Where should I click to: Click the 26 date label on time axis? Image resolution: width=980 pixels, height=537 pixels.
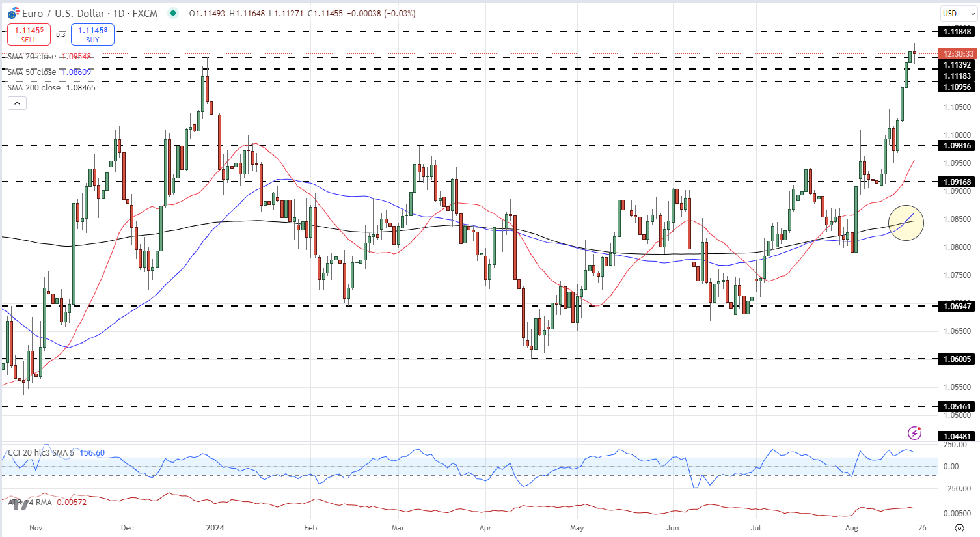coord(923,527)
